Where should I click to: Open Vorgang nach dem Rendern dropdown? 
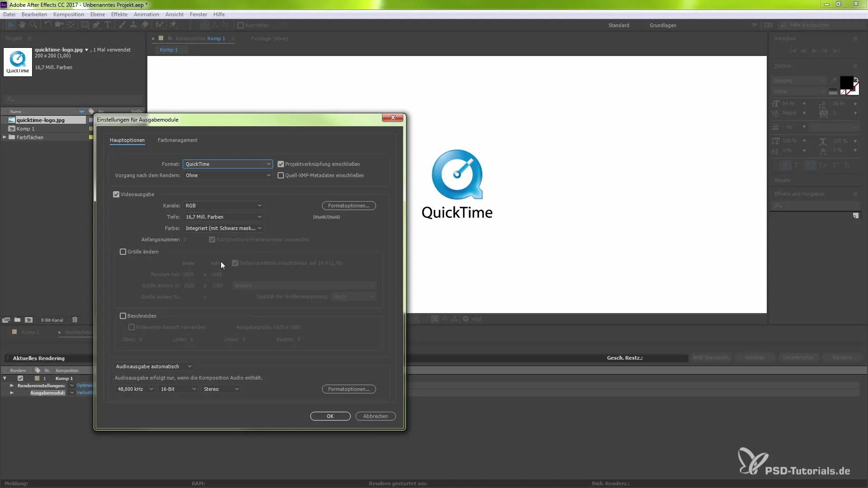[x=227, y=175]
